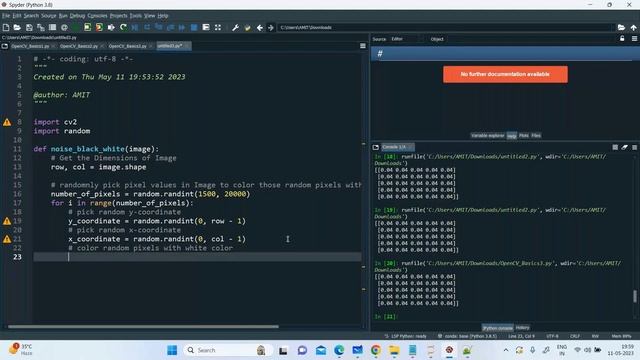Switch to the Plots pane tab
Image resolution: width=640 pixels, height=360 pixels.
(x=524, y=136)
